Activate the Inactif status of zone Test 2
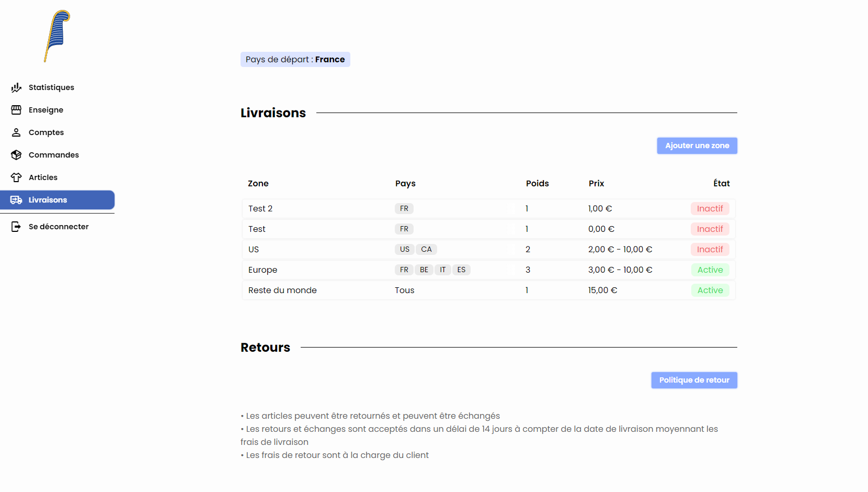Screen dimensions: 868x492 click(x=710, y=208)
